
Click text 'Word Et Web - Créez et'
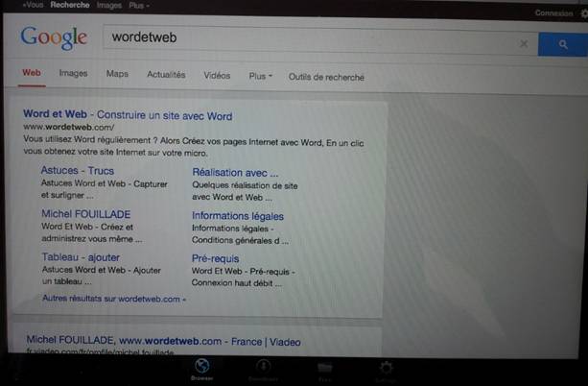click(x=87, y=227)
